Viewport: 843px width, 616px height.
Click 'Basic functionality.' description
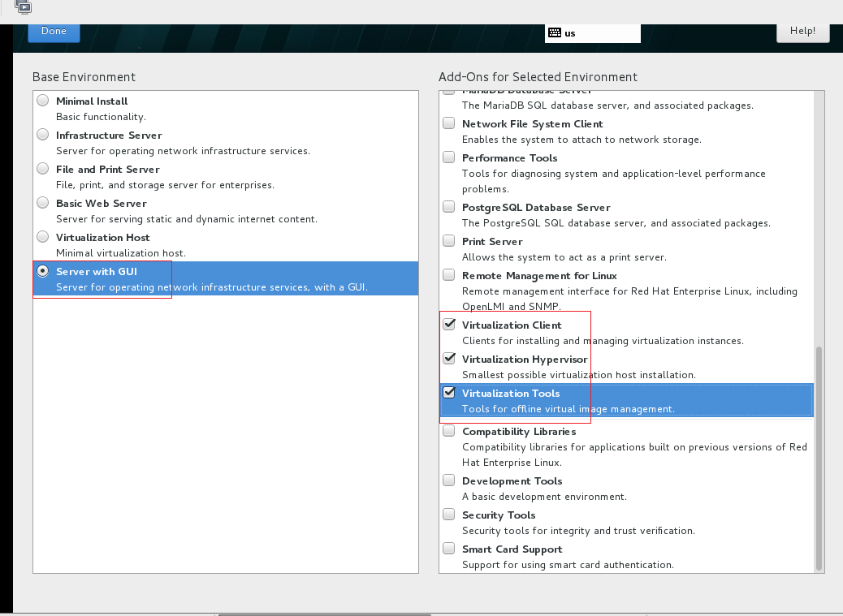click(101, 117)
